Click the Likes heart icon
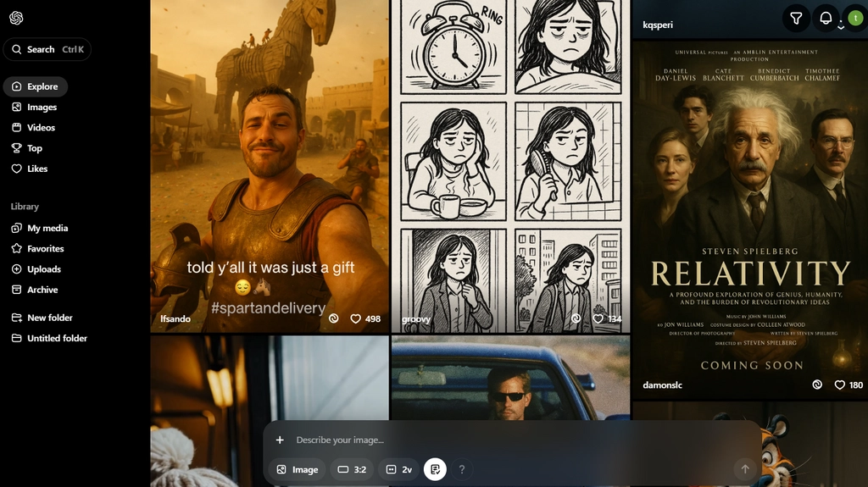This screenshot has width=868, height=487. point(17,169)
